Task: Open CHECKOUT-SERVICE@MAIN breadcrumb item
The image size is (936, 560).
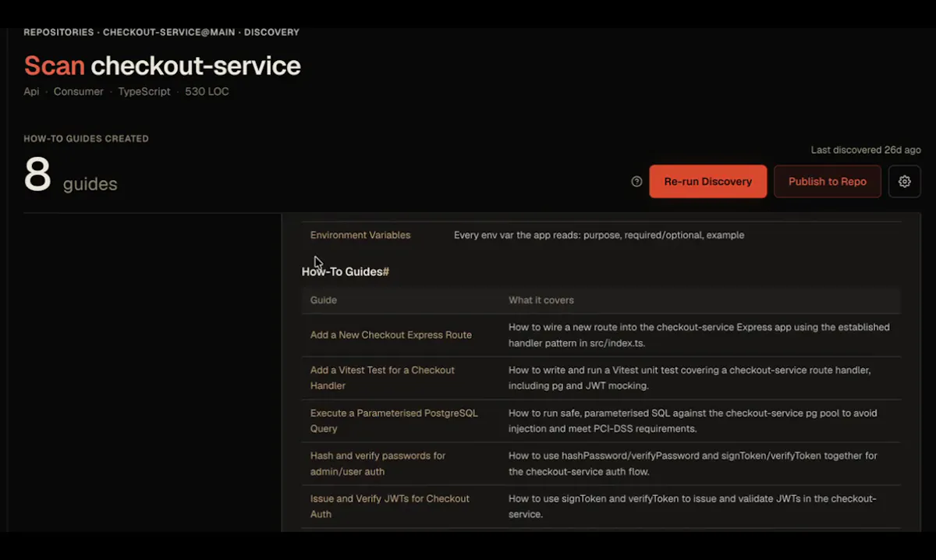Action: coord(169,33)
